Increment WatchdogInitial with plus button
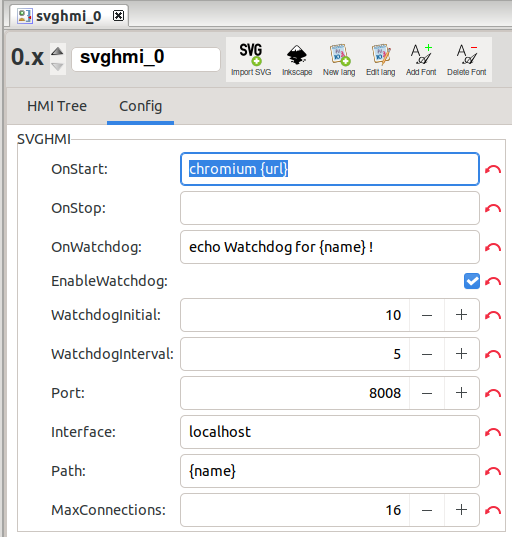The width and height of the screenshot is (512, 537). point(462,315)
